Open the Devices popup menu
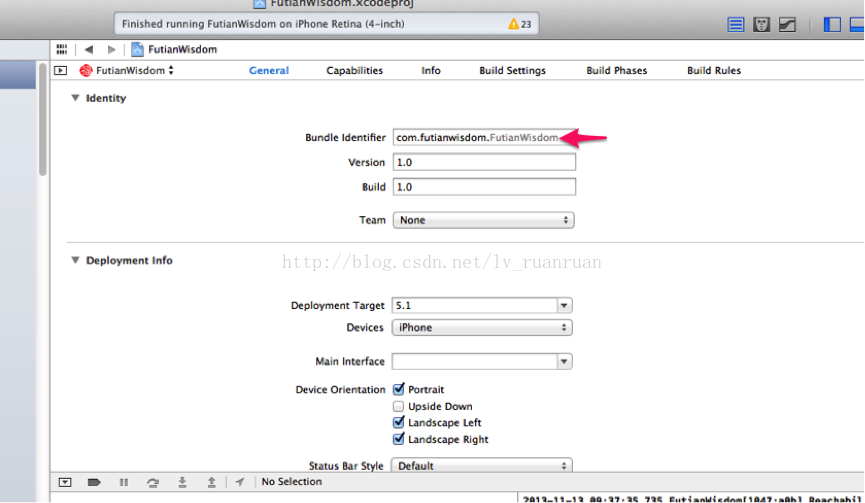 [482, 328]
